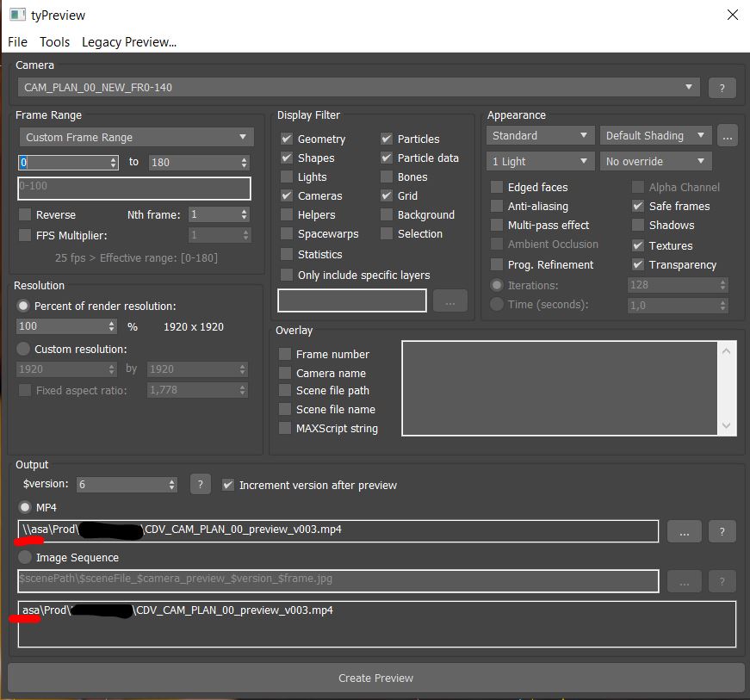Click the layers browse ellipsis button
The width and height of the screenshot is (750, 700).
pos(450,300)
